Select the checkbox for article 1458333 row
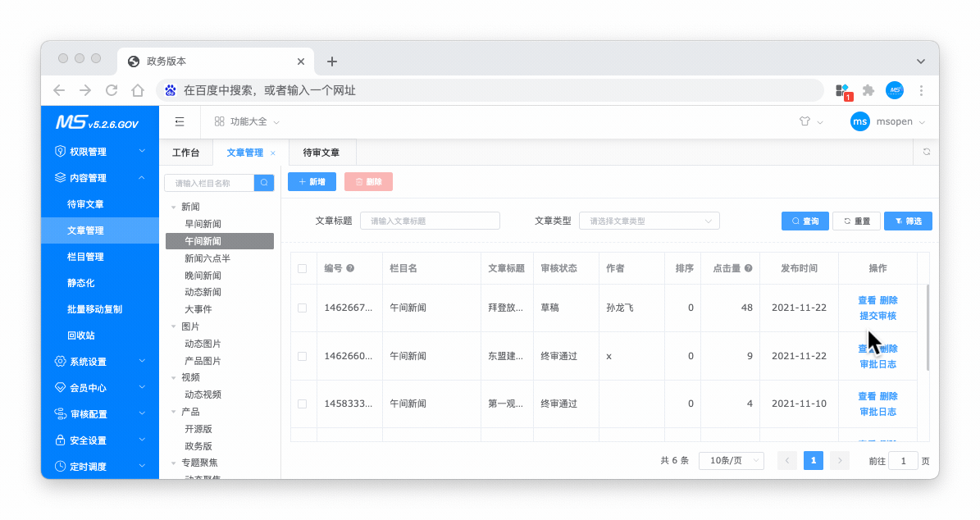 (x=303, y=404)
